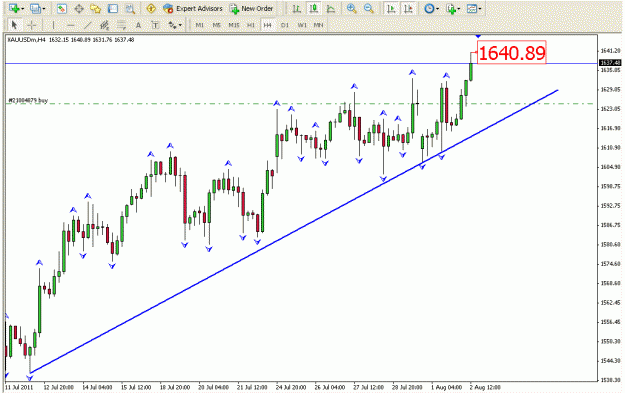Viewport: 625px width, 393px height.
Task: Open the Profiles icon
Action: (x=35, y=8)
